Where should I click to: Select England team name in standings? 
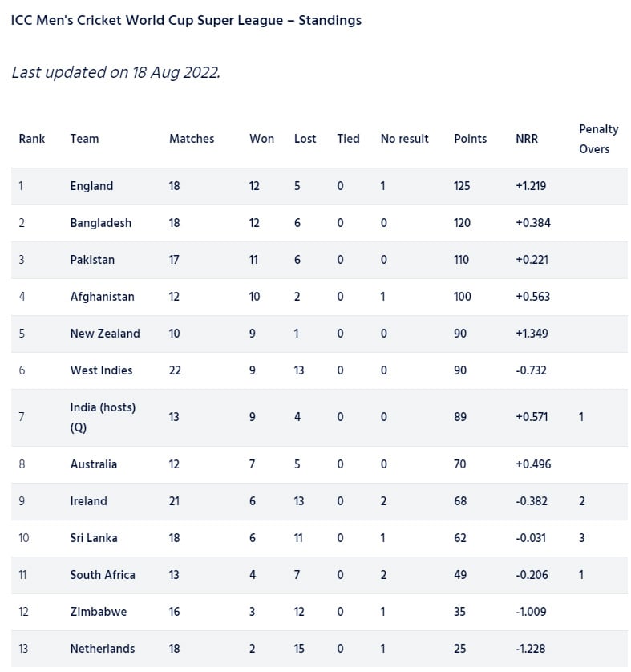tap(91, 186)
